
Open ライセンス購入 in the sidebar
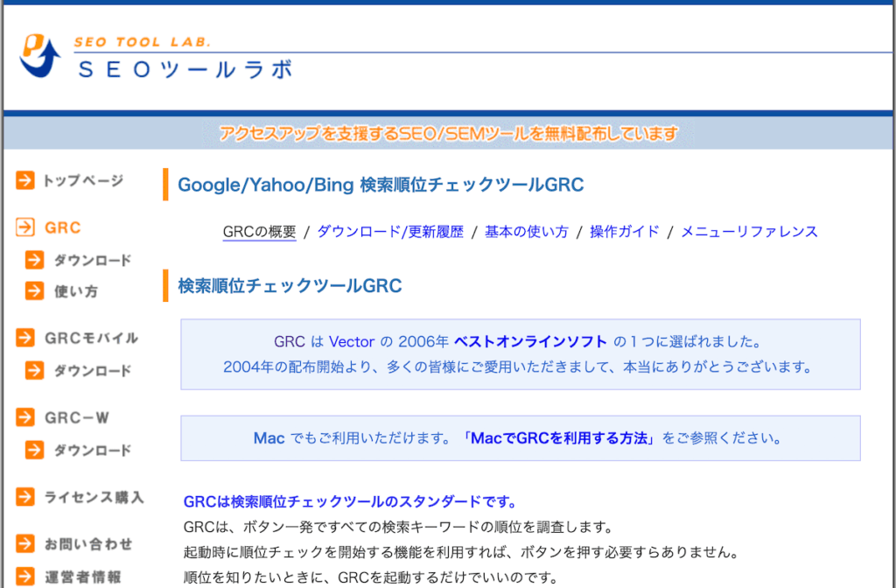coord(94,497)
